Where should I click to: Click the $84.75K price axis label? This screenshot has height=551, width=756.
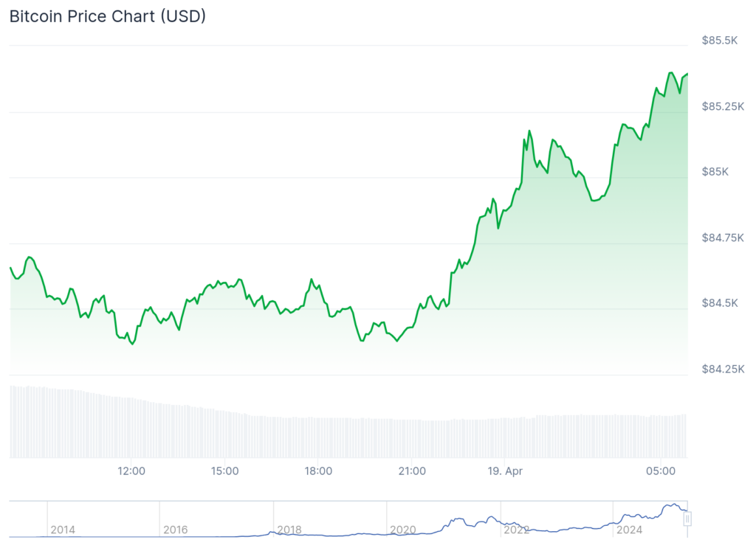tap(723, 238)
